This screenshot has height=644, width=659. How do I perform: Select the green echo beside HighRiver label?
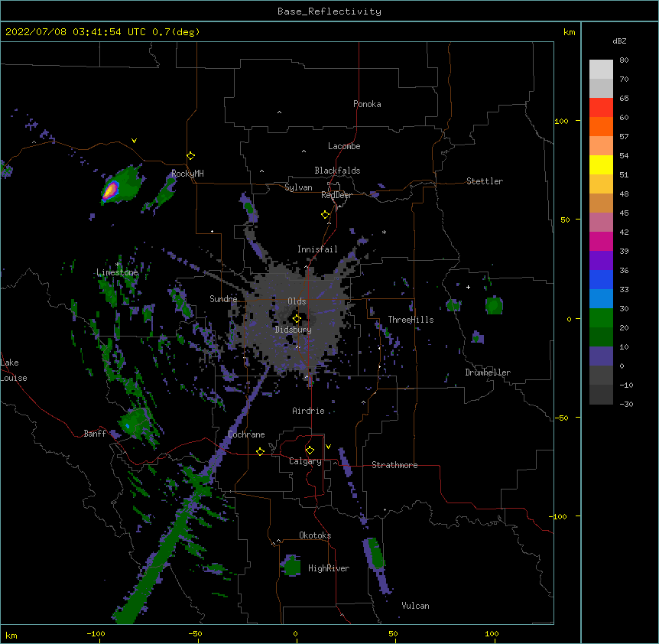291,566
